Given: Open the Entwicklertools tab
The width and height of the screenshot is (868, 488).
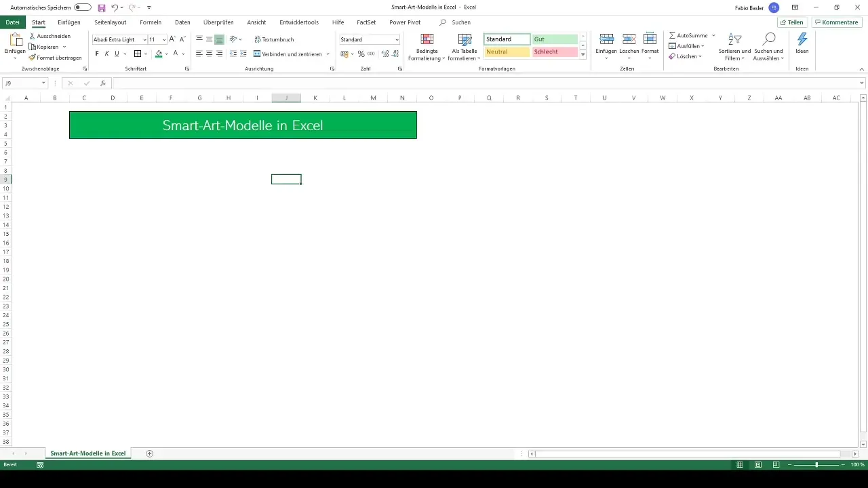Looking at the screenshot, I should point(299,22).
